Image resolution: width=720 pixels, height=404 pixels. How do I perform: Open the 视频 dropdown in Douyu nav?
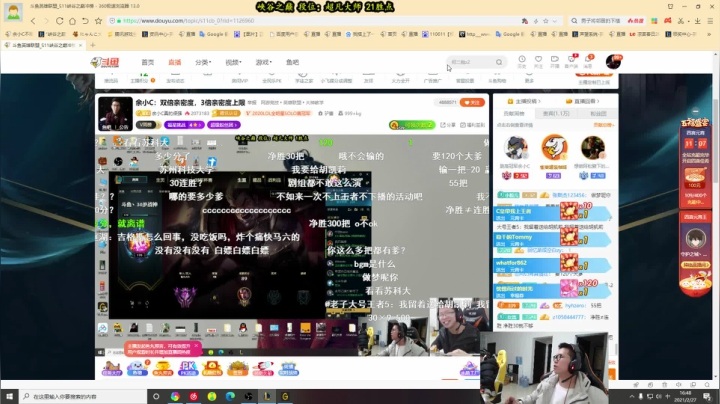click(x=233, y=62)
